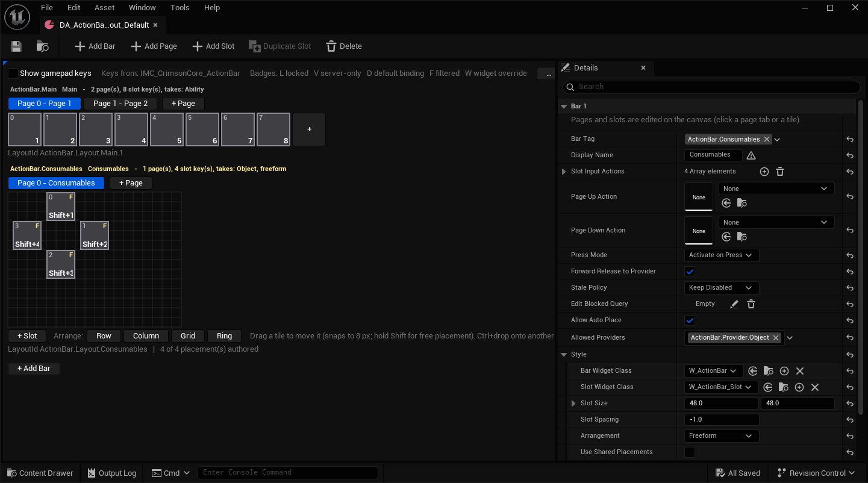The image size is (868, 483).
Task: Use selected asset for Page Down Action
Action: click(x=726, y=237)
